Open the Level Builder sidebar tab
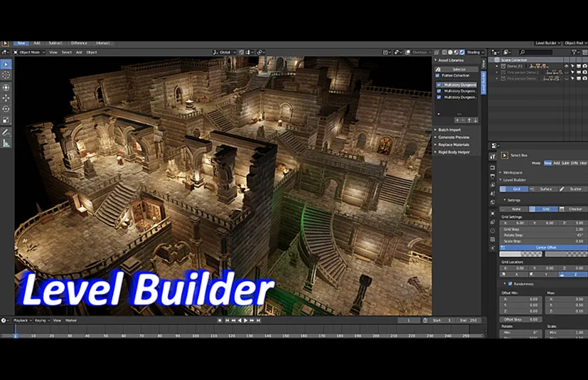This screenshot has width=588, height=380. tap(483, 83)
